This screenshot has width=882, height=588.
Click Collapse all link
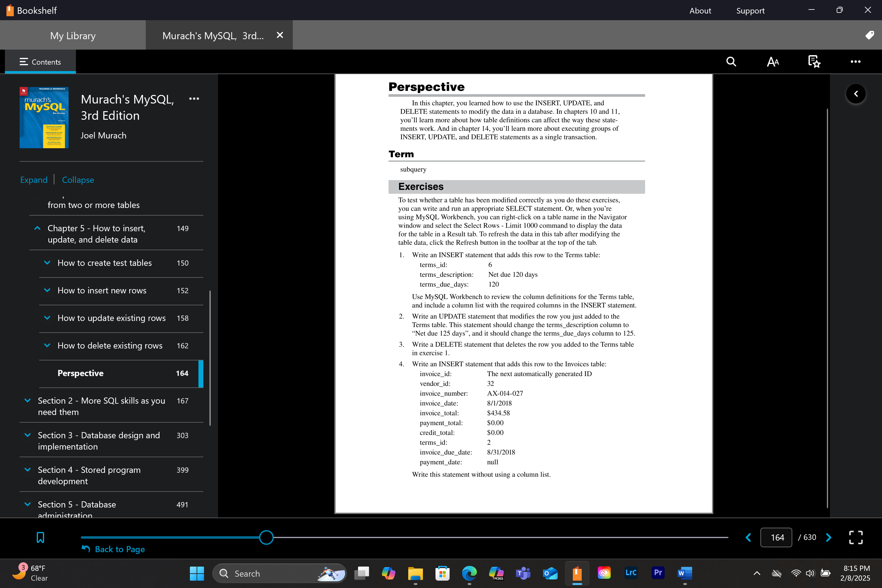tap(78, 180)
